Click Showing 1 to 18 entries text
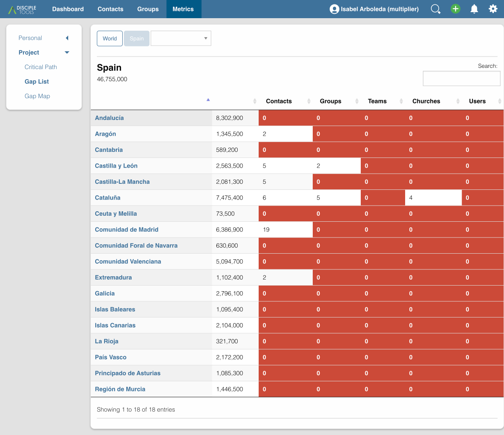This screenshot has width=504, height=435. (x=136, y=410)
